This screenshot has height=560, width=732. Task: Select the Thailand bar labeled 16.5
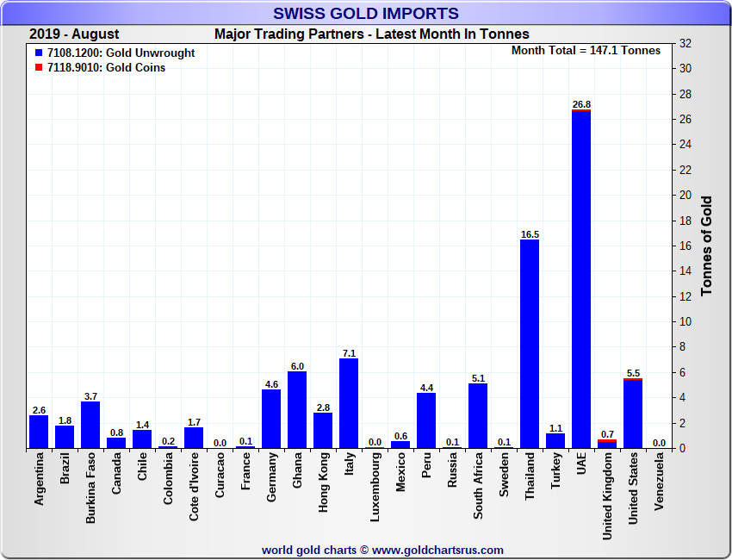[x=530, y=345]
